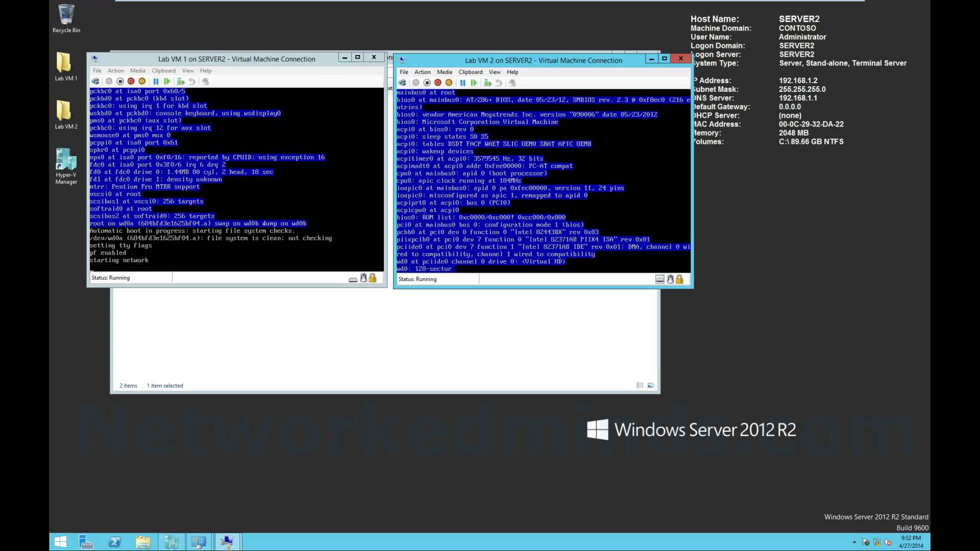Screen dimensions: 980x551
Task: Click mouse status icon in Lab VM 2 status bar
Action: (x=671, y=279)
